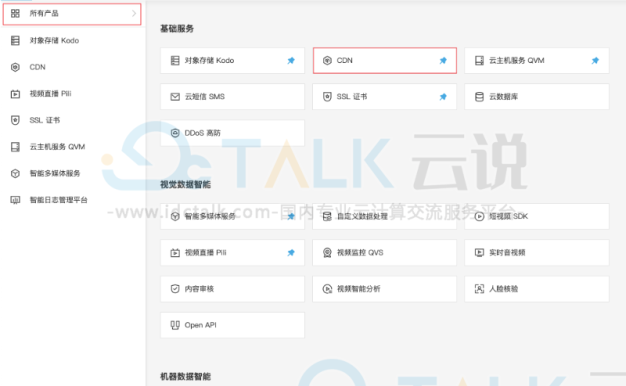Viewport: 626px width, 386px height.
Task: Click 对象存储 Kodo card icon
Action: 175,61
